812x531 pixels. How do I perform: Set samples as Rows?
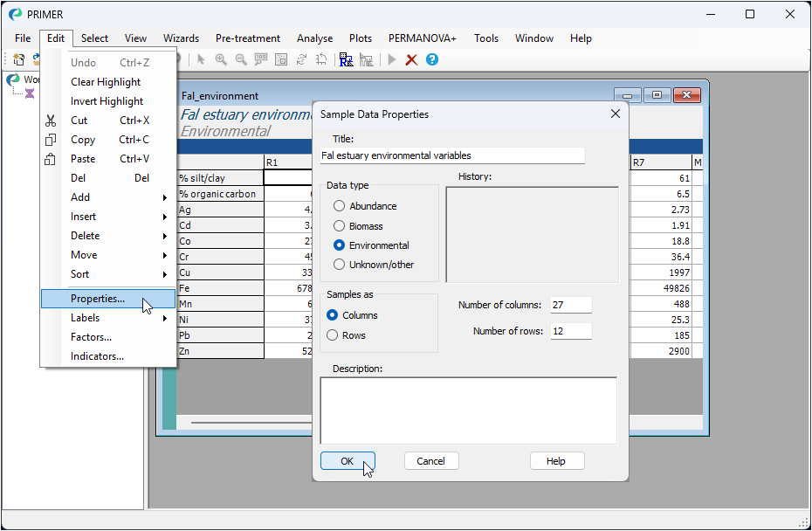(333, 335)
